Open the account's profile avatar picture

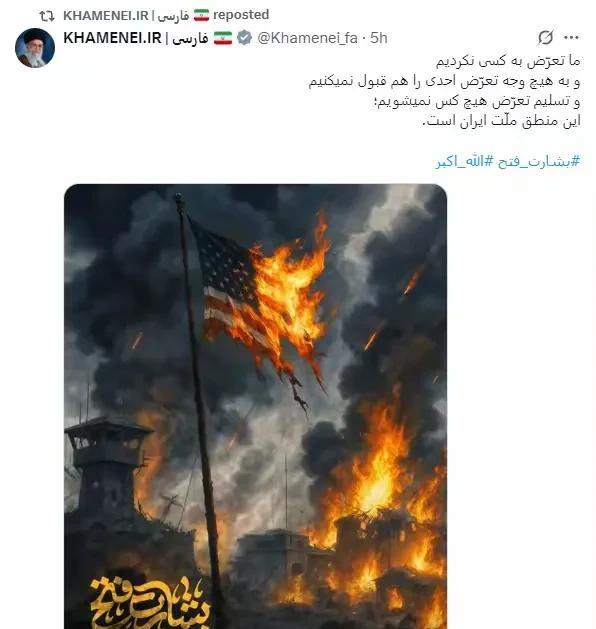(x=35, y=48)
